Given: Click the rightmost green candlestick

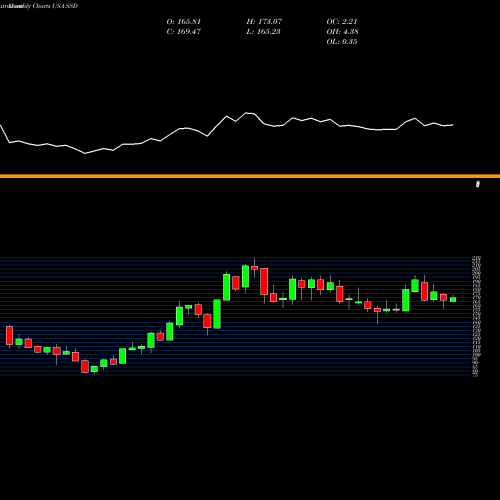Looking at the screenshot, I should pyautogui.click(x=453, y=299).
